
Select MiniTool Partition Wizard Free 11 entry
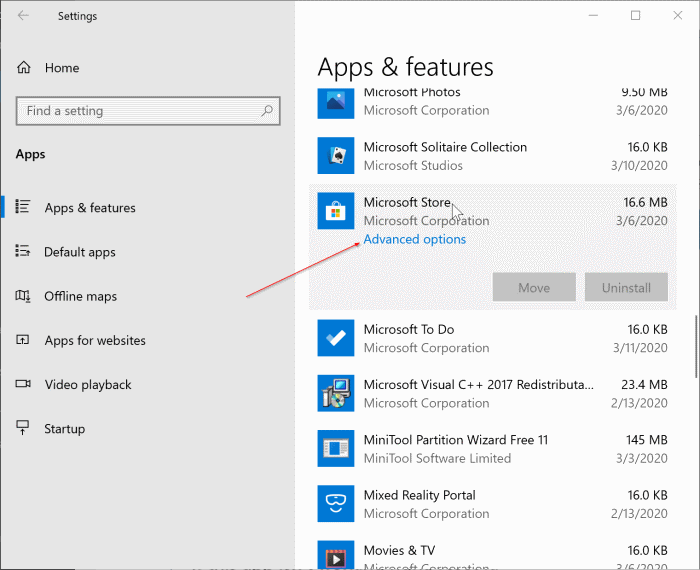492,449
